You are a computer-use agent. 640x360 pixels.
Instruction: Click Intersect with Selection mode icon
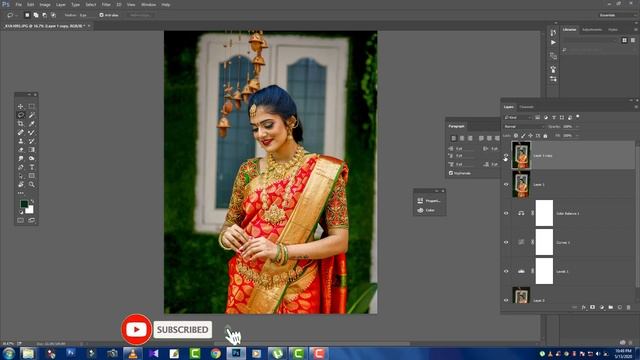[x=53, y=15]
